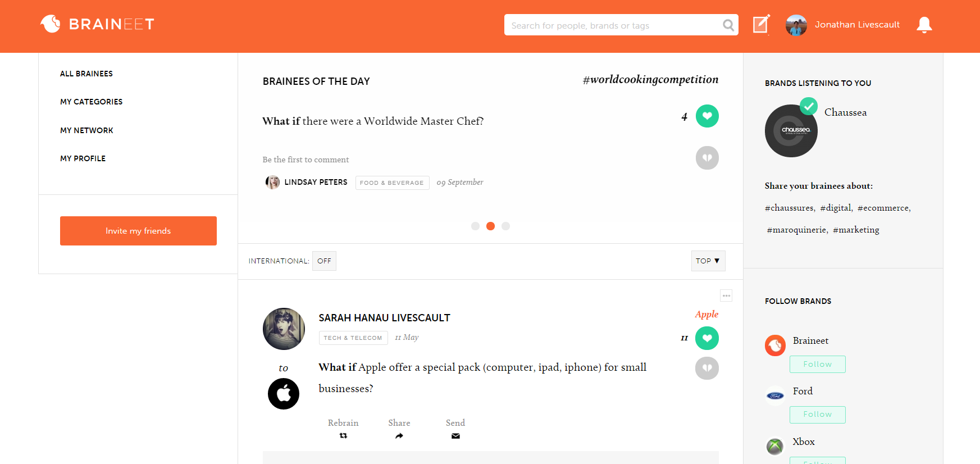Image resolution: width=980 pixels, height=464 pixels.
Task: Click Invite my friends button
Action: click(x=138, y=231)
